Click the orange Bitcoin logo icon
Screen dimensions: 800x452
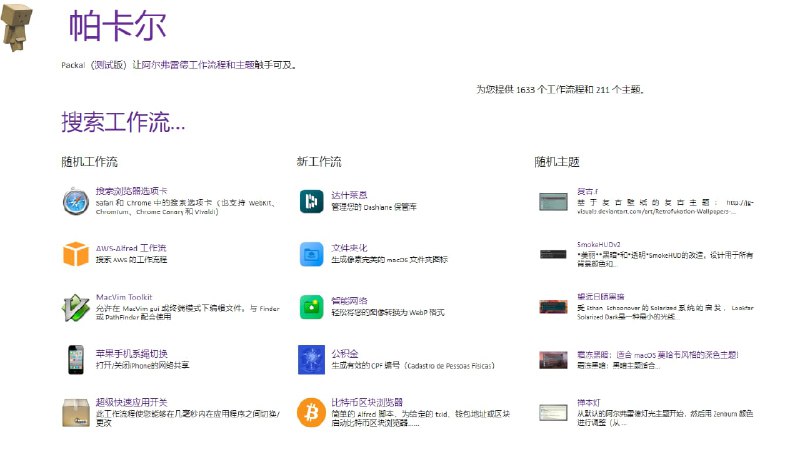(x=310, y=413)
